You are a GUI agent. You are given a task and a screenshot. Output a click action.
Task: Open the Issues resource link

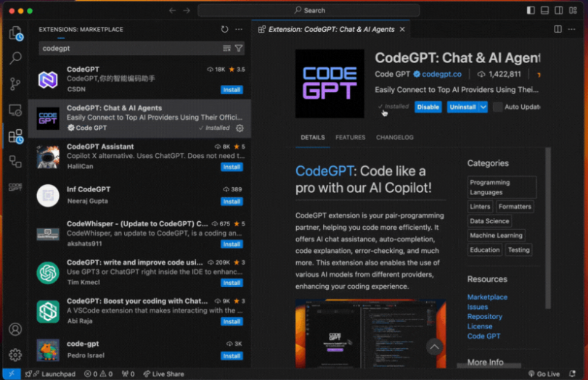point(478,307)
